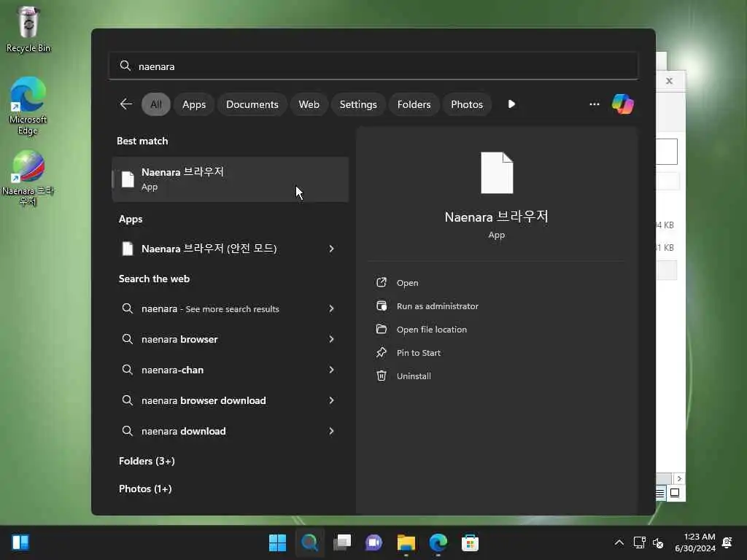This screenshot has width=747, height=560.
Task: Open Task View on taskbar
Action: click(342, 542)
